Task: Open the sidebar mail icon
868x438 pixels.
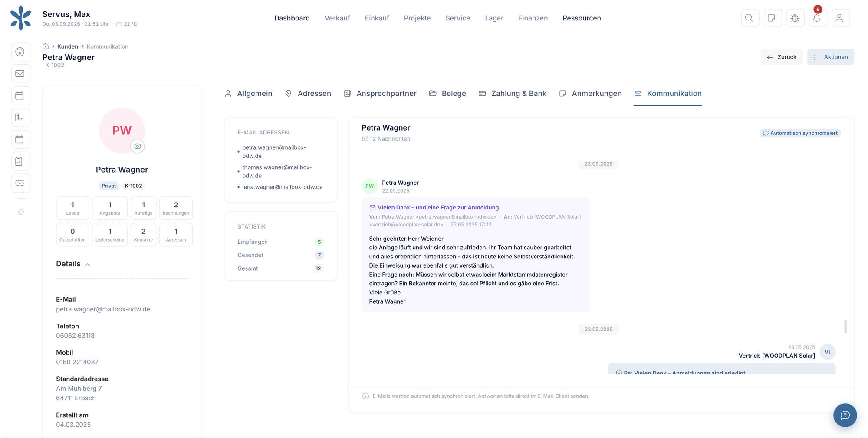Action: coord(20,74)
